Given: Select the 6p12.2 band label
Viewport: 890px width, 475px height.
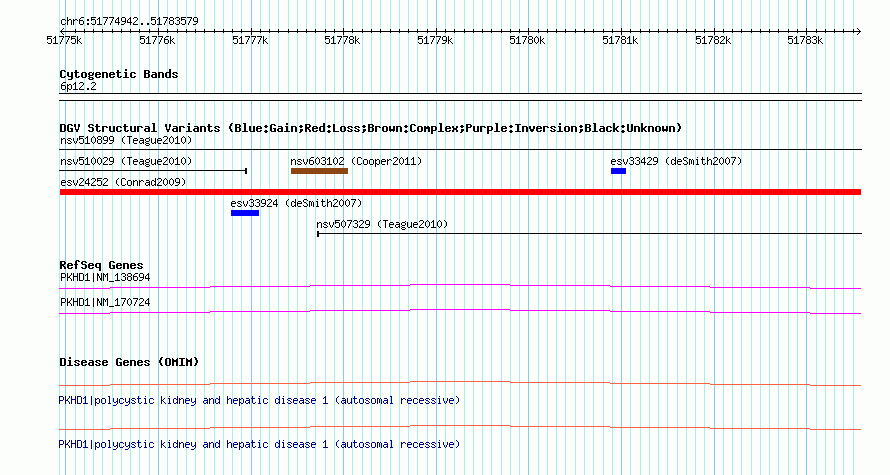Looking at the screenshot, I should [x=78, y=86].
